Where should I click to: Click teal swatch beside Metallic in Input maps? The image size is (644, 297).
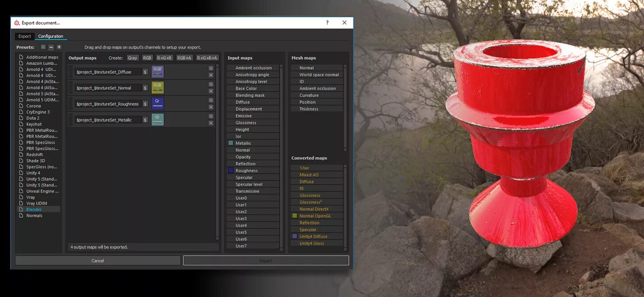click(x=230, y=143)
